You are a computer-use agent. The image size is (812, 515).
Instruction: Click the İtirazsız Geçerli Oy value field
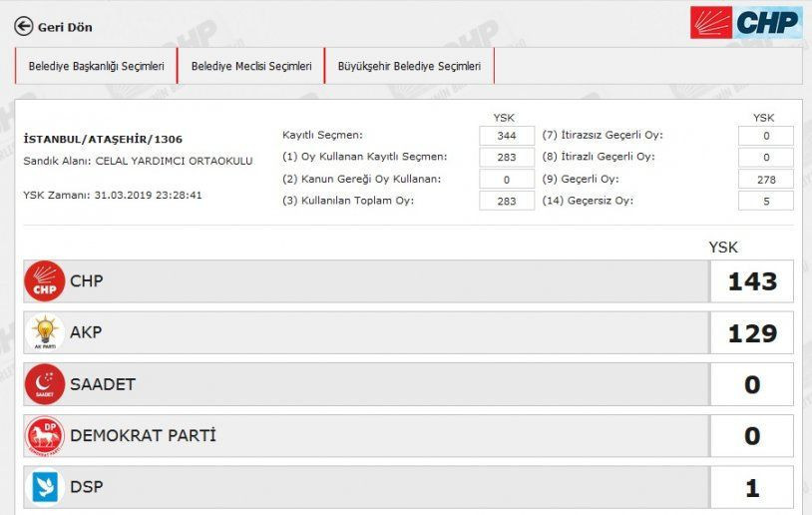[766, 136]
